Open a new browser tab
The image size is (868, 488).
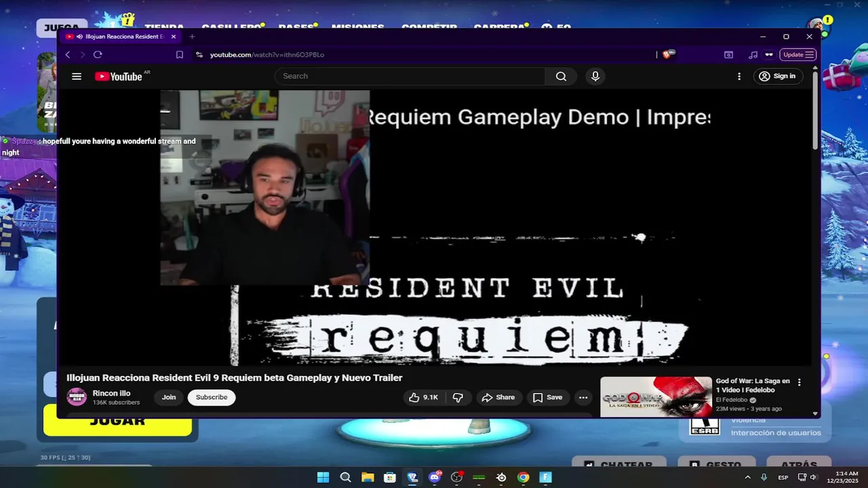(x=192, y=37)
